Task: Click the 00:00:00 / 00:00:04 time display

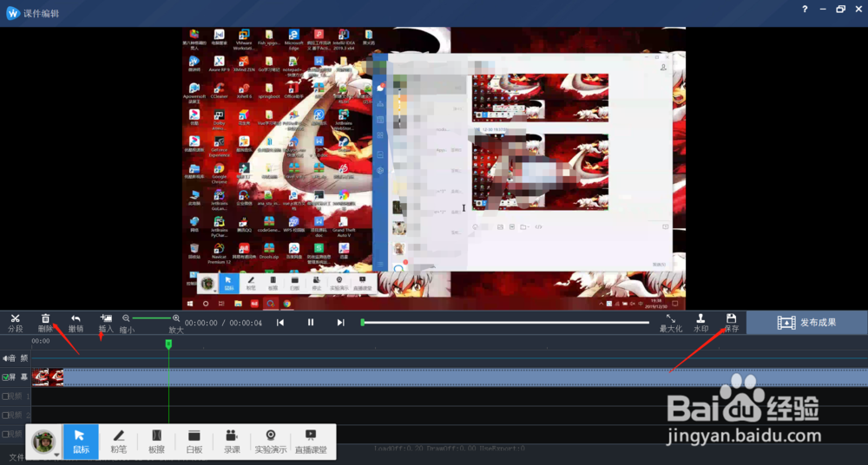Action: [x=224, y=323]
